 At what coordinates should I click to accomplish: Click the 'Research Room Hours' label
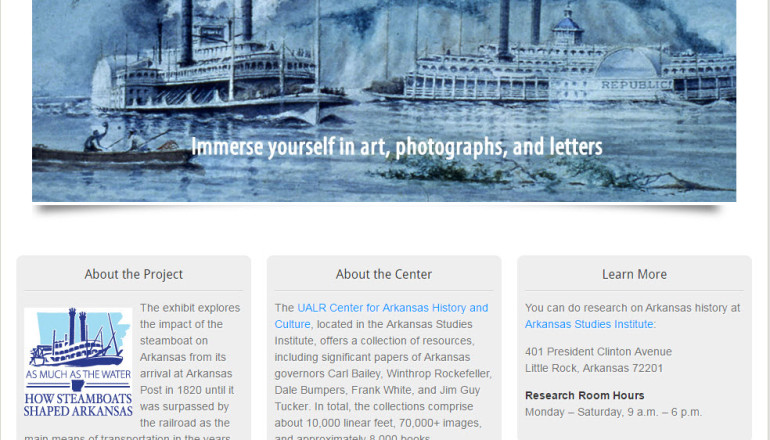pos(584,395)
